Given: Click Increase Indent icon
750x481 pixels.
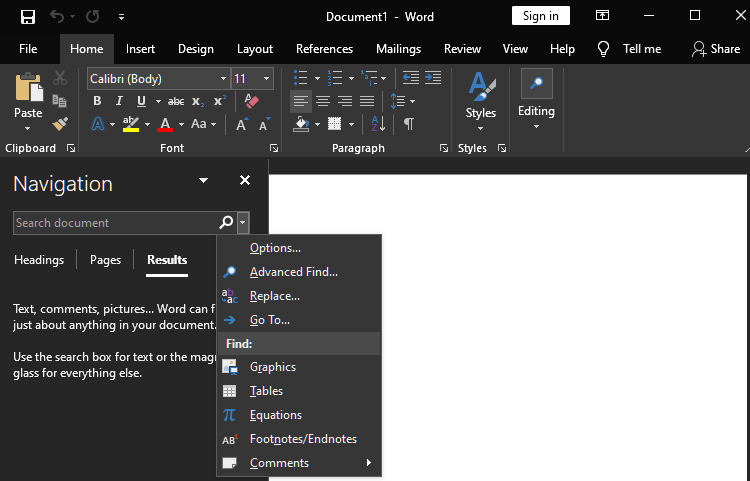Looking at the screenshot, I should (x=433, y=77).
